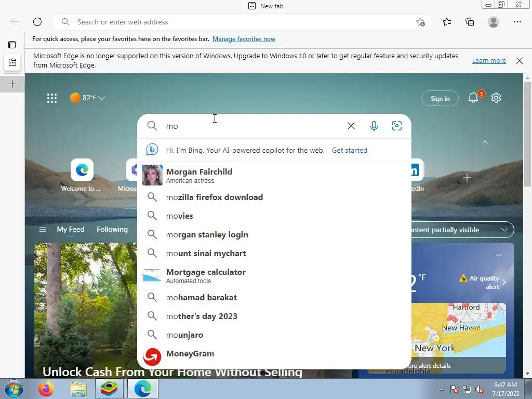
Task: Open the tab actions menu icon
Action: click(x=12, y=45)
